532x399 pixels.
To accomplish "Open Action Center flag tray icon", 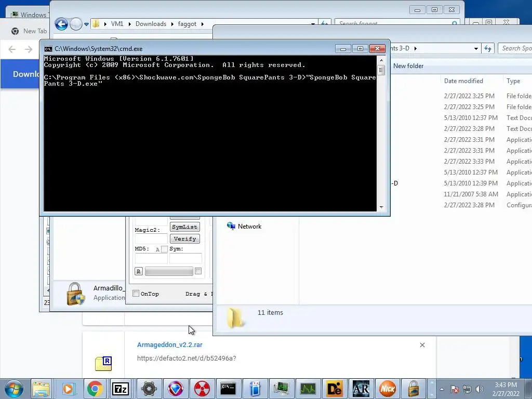I will pyautogui.click(x=455, y=390).
